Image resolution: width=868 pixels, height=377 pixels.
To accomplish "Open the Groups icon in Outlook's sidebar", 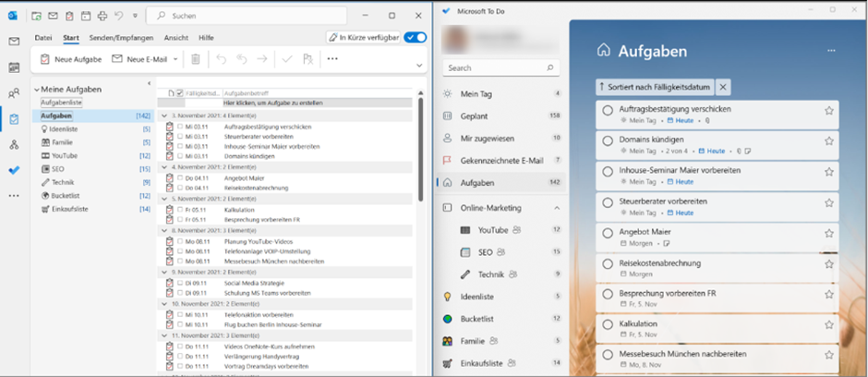I will point(15,145).
